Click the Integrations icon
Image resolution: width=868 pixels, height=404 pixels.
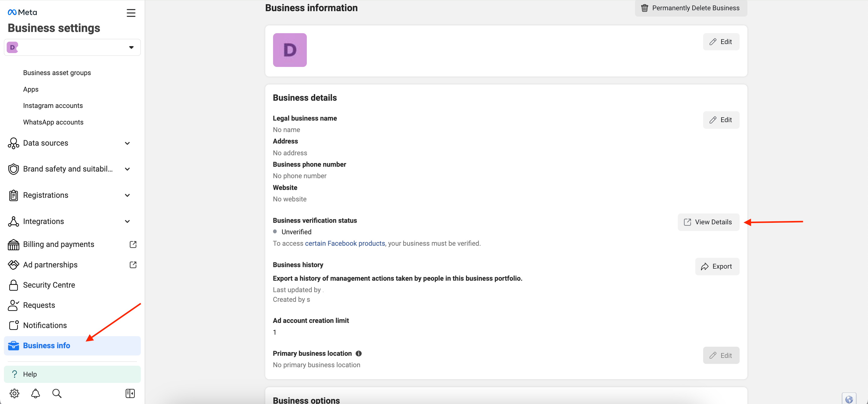coord(14,221)
